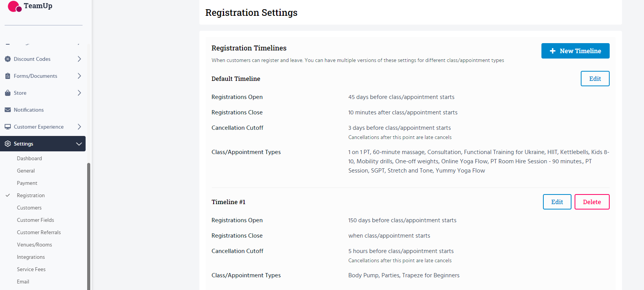644x290 pixels.
Task: Select the checked Registration menu item
Action: [31, 195]
